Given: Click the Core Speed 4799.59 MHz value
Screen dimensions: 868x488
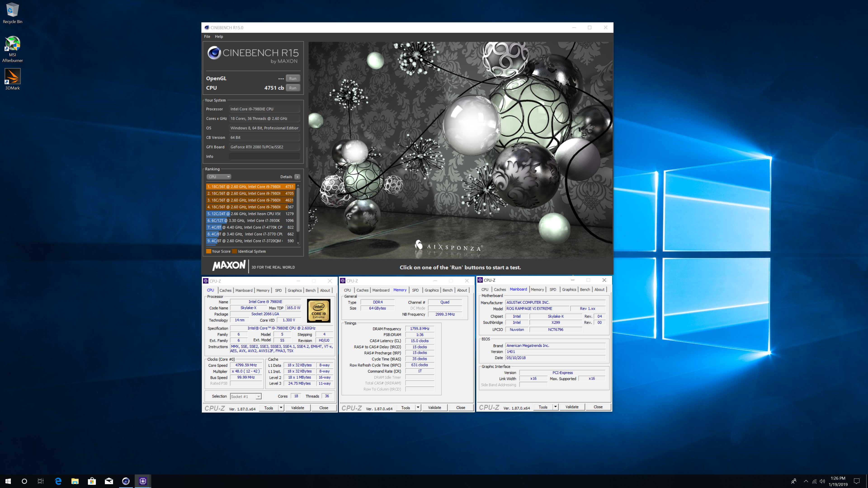Looking at the screenshot, I should pos(246,365).
